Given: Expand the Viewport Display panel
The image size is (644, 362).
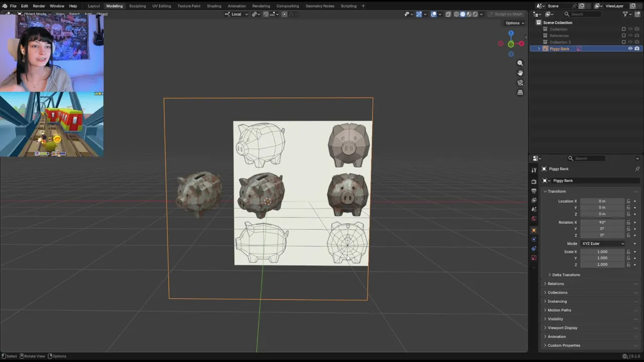Looking at the screenshot, I should pos(562,328).
